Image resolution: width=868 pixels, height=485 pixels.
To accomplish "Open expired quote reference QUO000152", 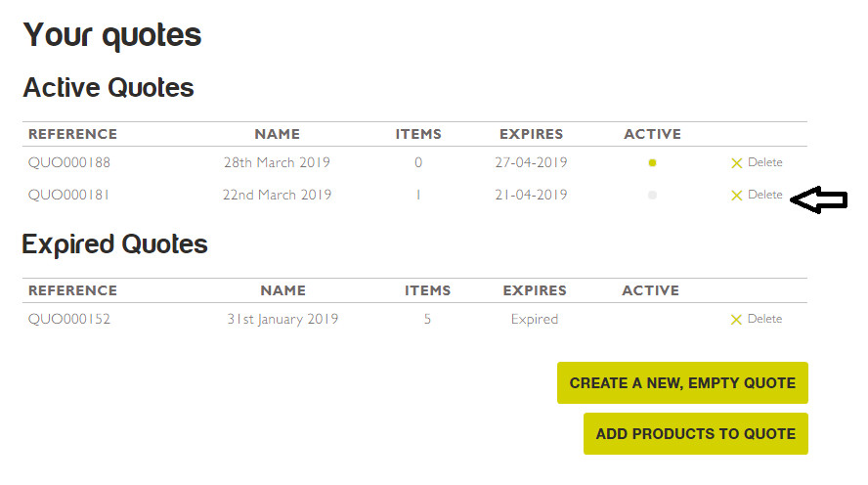I will [x=68, y=319].
